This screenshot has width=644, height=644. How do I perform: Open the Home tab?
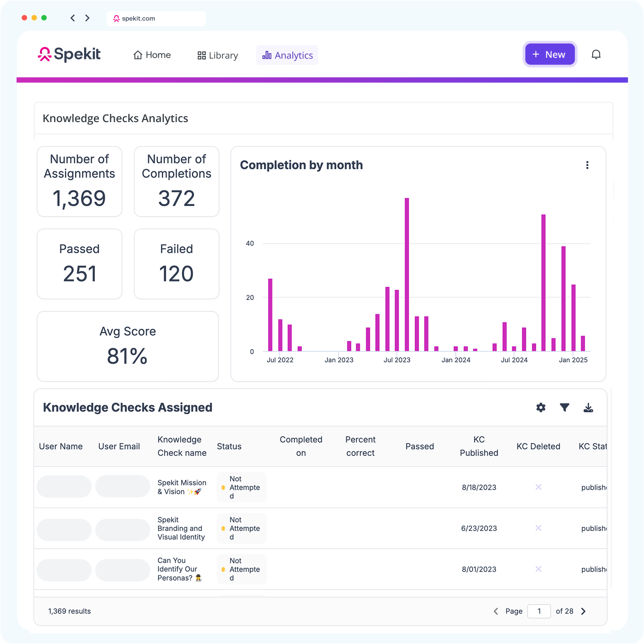click(152, 55)
